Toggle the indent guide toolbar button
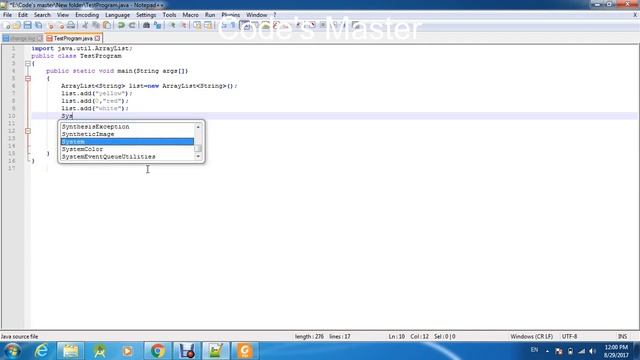The width and height of the screenshot is (640, 360). (x=245, y=25)
